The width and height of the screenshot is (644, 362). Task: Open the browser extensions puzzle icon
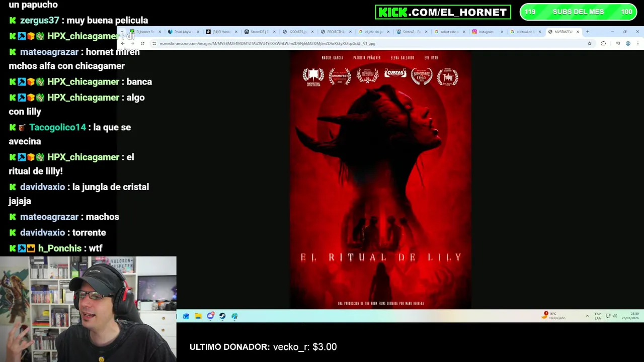coord(603,44)
